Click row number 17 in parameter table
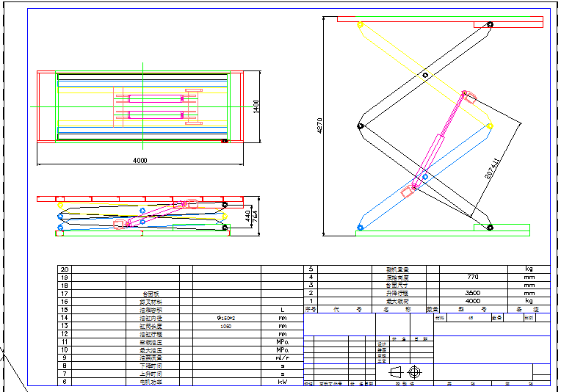This screenshot has width=561, height=392. pyautogui.click(x=65, y=294)
